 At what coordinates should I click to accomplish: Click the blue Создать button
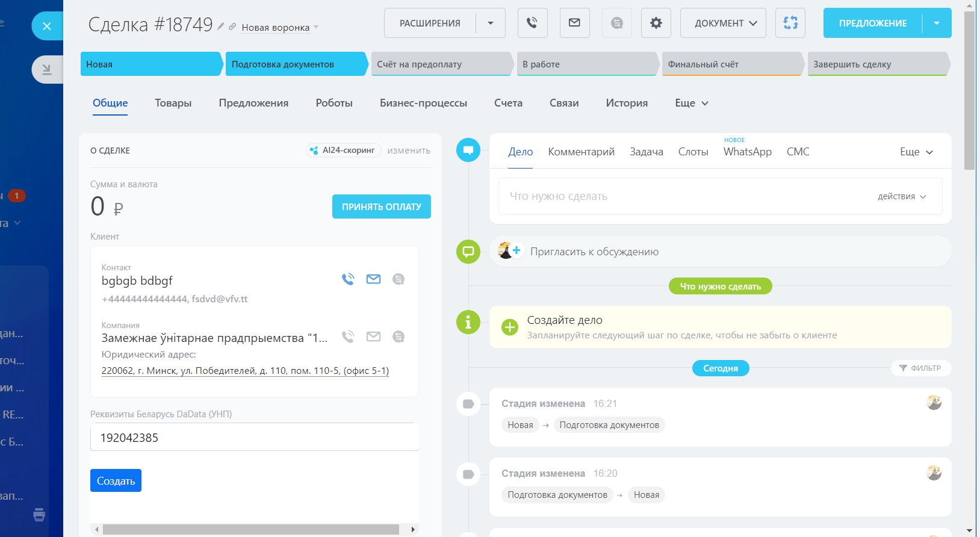116,480
